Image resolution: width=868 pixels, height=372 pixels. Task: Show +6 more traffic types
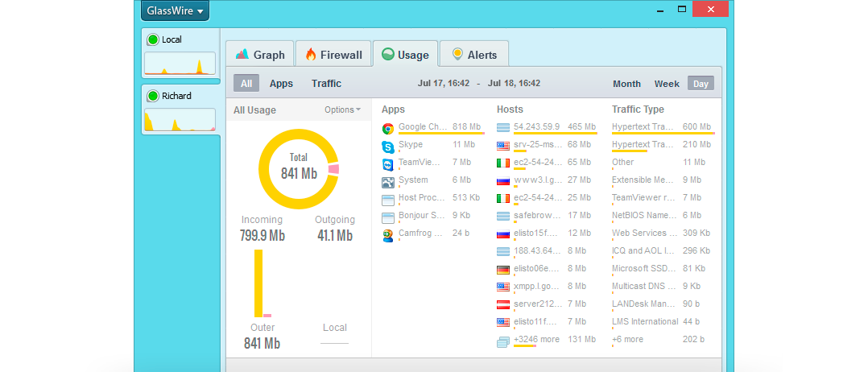click(627, 340)
